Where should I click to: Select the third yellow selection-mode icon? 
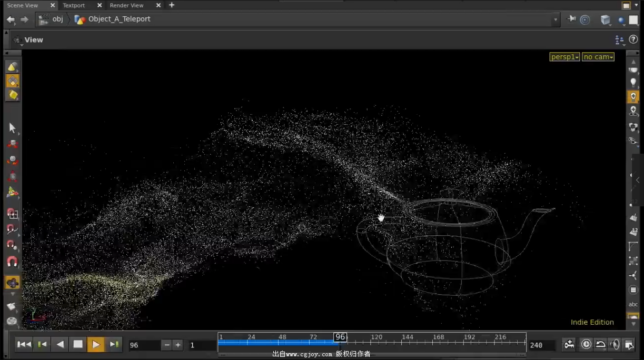tap(13, 95)
